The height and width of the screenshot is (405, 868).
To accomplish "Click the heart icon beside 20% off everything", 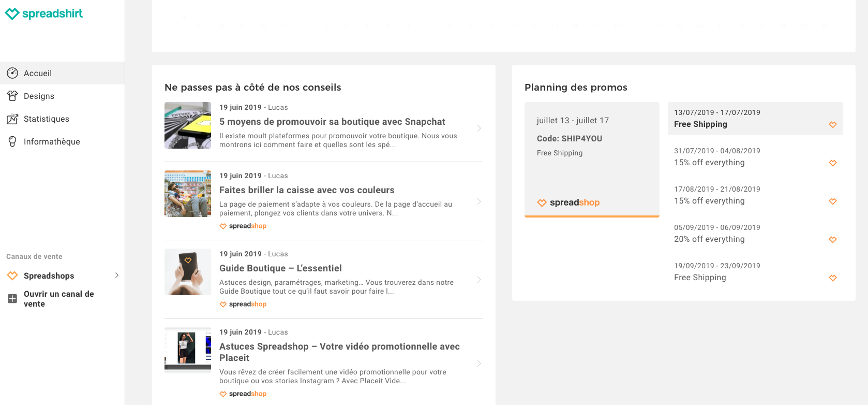I will click(x=832, y=239).
